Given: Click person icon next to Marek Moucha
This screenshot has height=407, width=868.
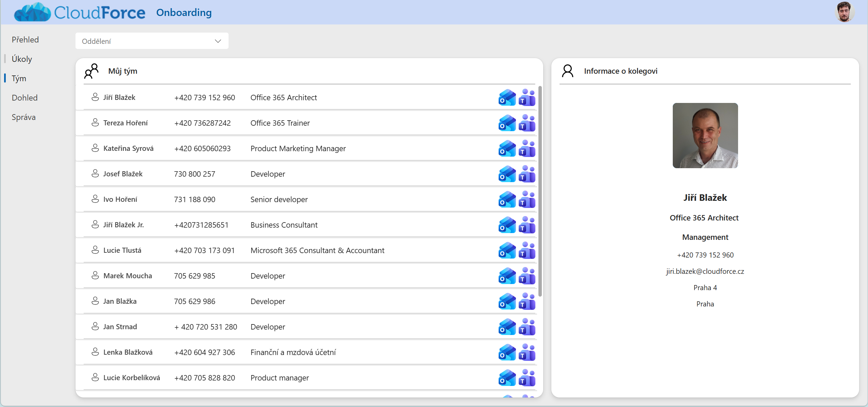Looking at the screenshot, I should coord(95,276).
